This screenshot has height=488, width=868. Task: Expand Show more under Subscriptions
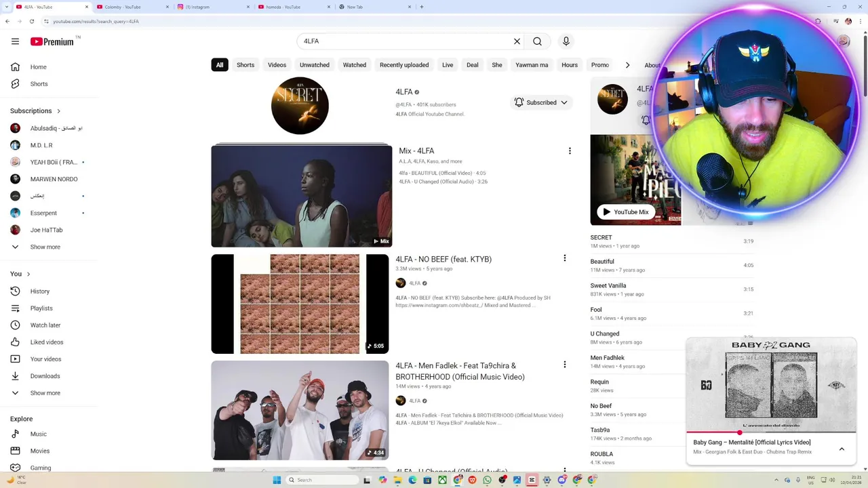pos(45,247)
